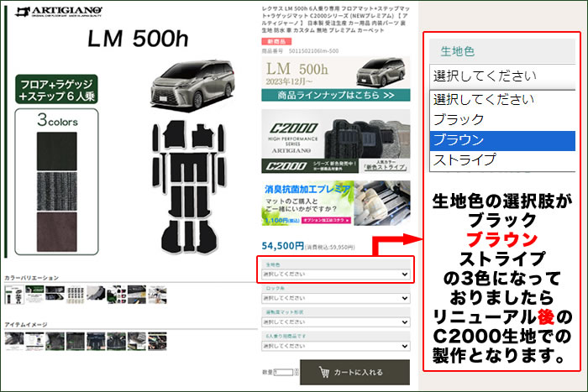
Task: Click 商品ラインナップはこちら banner link
Action: [336, 95]
